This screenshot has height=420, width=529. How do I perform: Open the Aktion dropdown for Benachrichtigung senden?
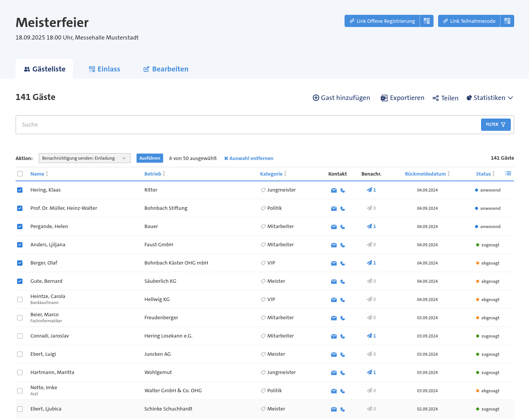point(84,158)
